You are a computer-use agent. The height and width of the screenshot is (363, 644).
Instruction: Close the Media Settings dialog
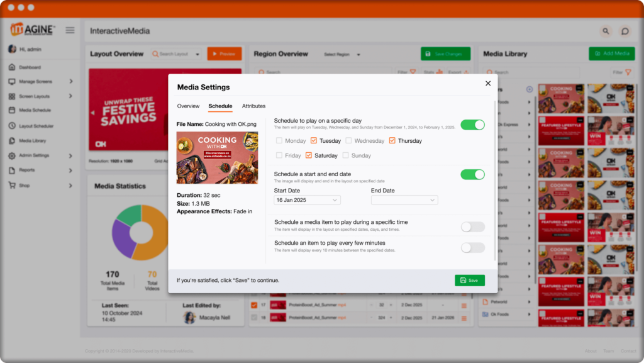click(488, 84)
